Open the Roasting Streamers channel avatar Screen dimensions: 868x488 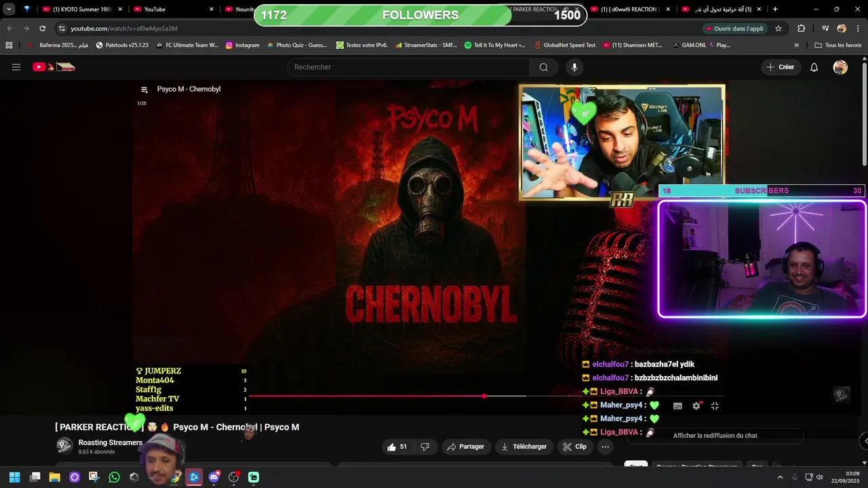tap(64, 445)
